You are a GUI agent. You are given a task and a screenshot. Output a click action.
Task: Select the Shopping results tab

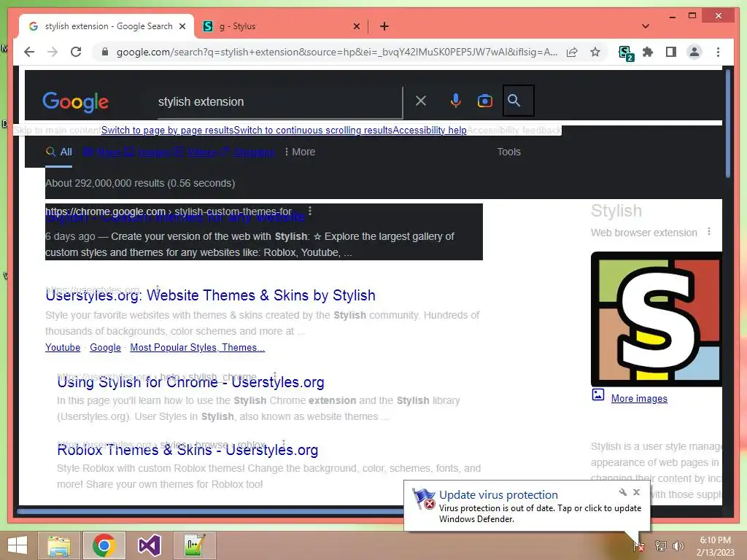pos(247,152)
